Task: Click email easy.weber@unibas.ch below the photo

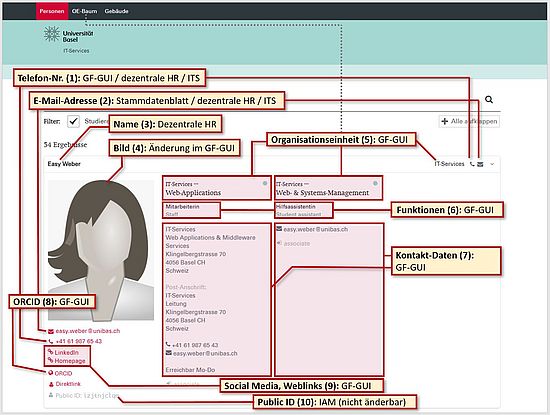Action: pos(88,331)
